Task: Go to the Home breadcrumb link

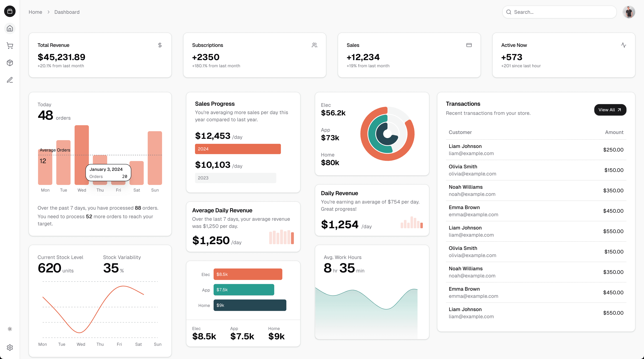Action: [x=35, y=12]
